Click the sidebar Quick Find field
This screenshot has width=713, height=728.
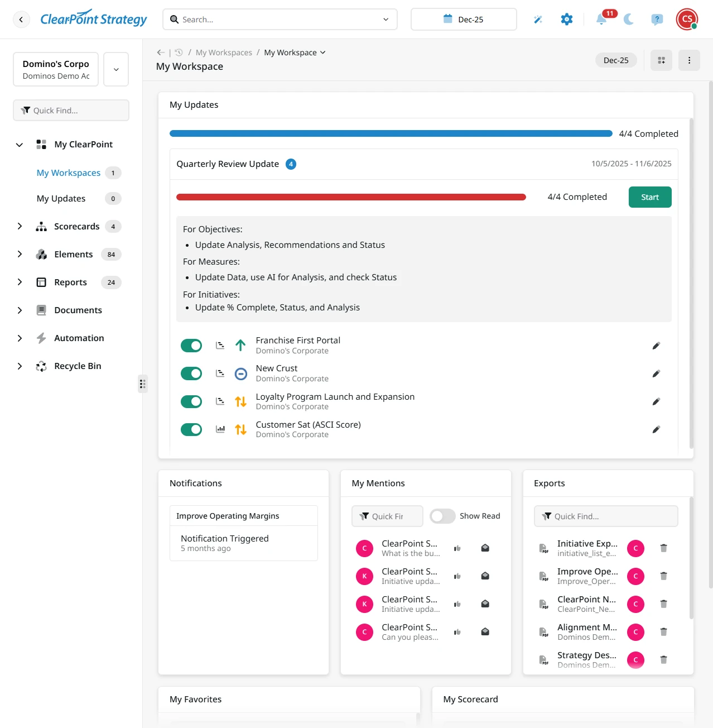[71, 111]
